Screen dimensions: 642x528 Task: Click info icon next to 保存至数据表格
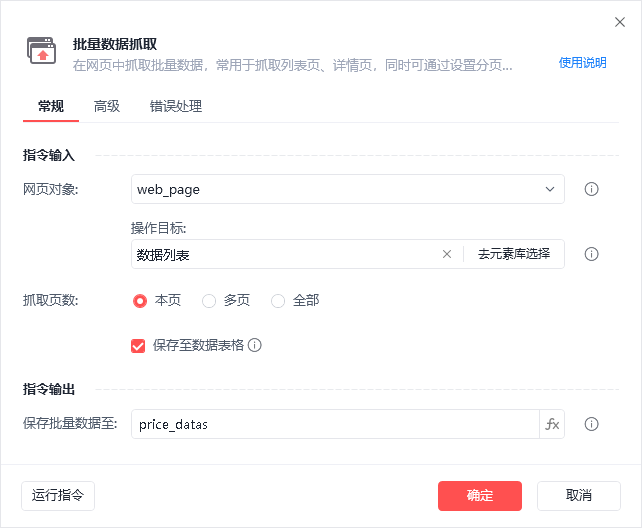point(255,345)
